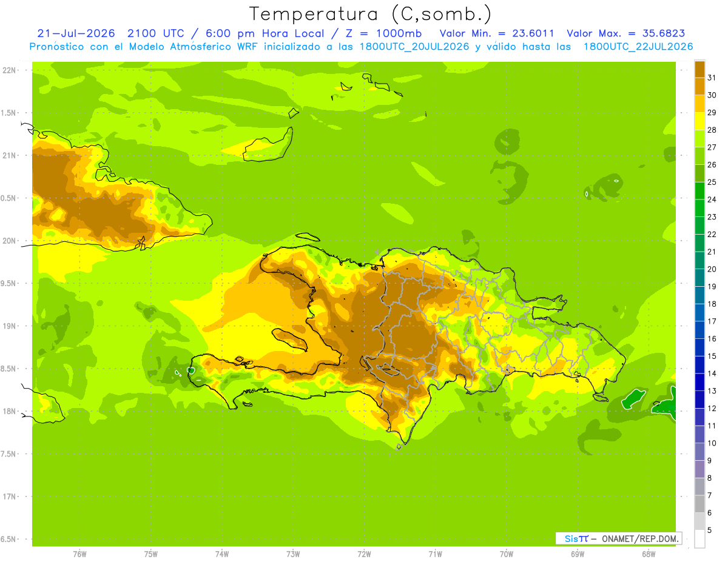Image resolution: width=728 pixels, height=562 pixels.
Task: Click the "21N" latitude axis label
Action: click(x=9, y=155)
